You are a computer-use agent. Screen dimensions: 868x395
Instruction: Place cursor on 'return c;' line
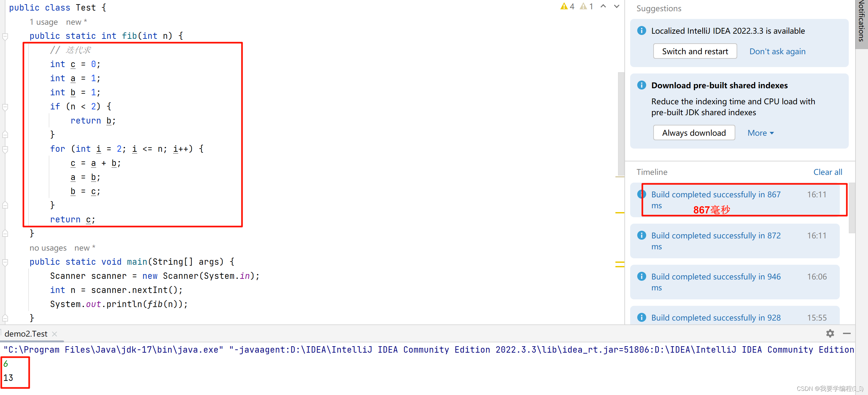click(72, 219)
